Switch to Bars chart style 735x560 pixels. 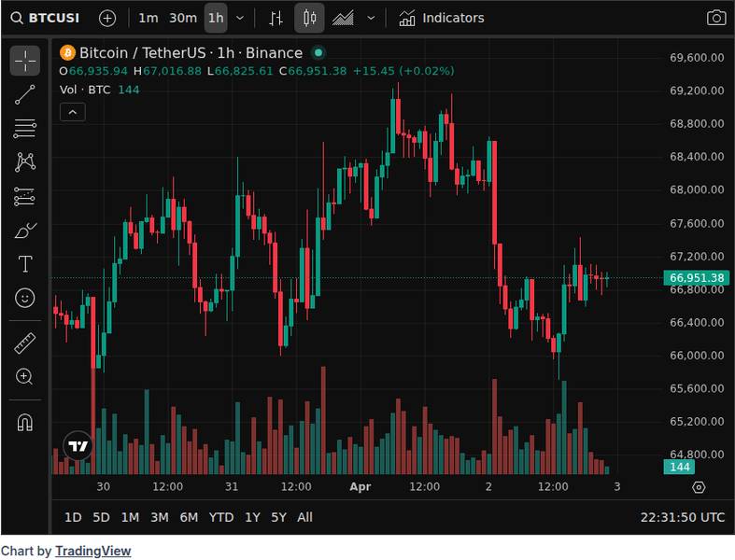click(x=276, y=19)
